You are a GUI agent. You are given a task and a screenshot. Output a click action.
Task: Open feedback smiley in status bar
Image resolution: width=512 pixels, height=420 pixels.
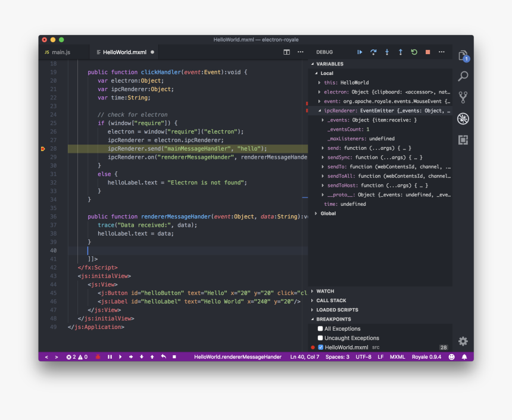tap(452, 357)
